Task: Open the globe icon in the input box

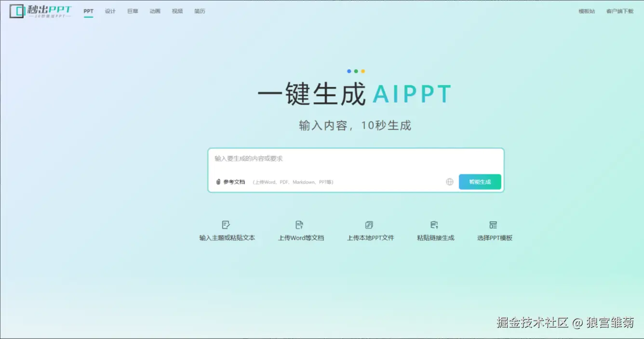Action: pyautogui.click(x=449, y=182)
